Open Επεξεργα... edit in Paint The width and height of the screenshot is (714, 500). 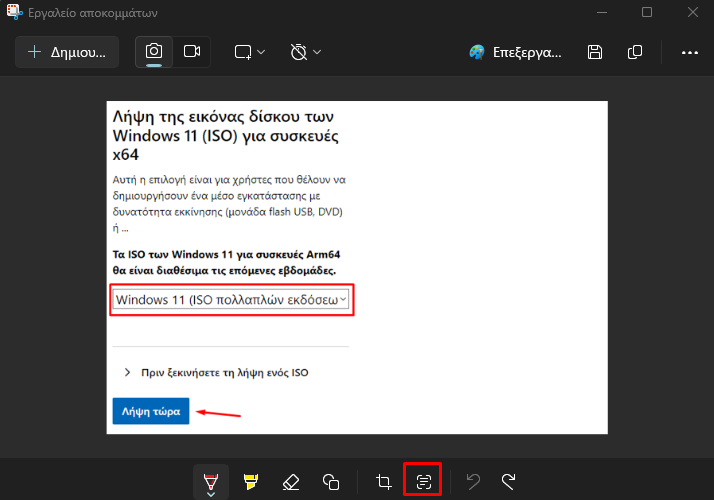[515, 52]
